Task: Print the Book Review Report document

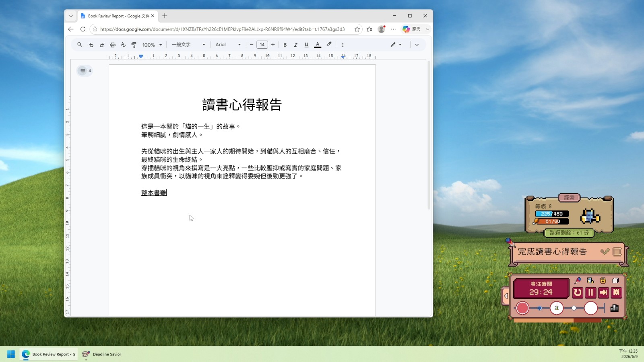Action: coord(113,45)
